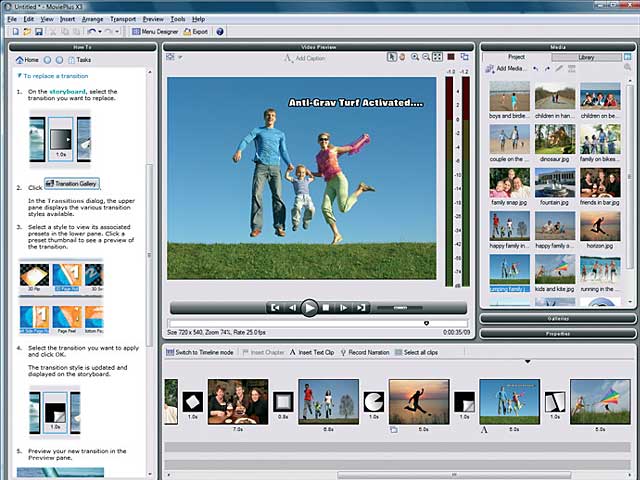
Task: Click the Save project toolbar icon
Action: point(38,32)
